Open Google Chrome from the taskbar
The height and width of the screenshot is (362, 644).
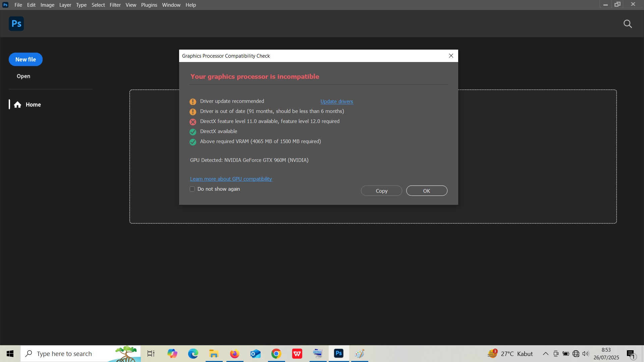tap(276, 354)
